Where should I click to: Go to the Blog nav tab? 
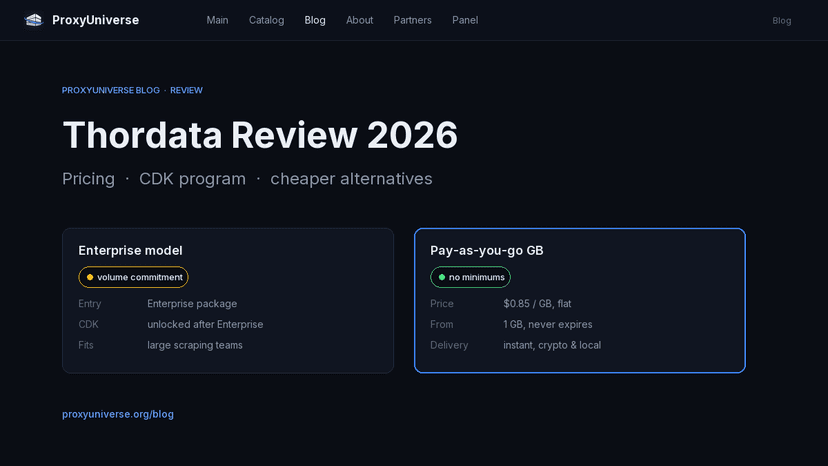(x=315, y=20)
